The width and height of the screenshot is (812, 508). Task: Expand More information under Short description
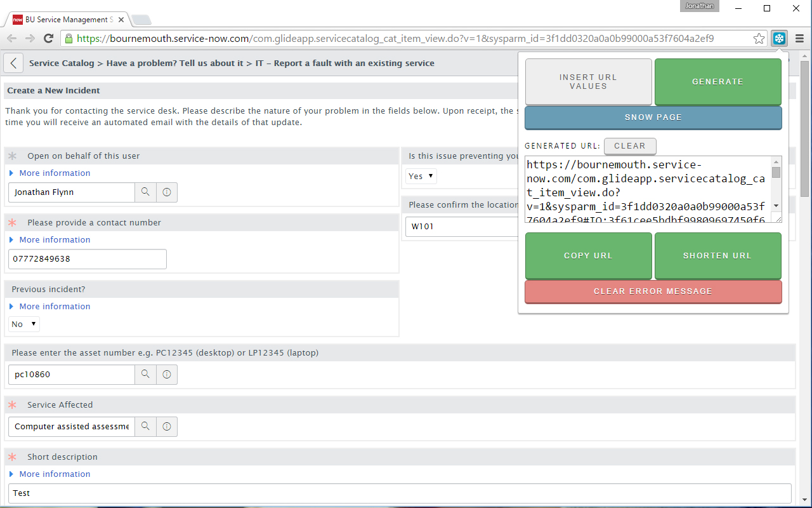click(x=55, y=474)
